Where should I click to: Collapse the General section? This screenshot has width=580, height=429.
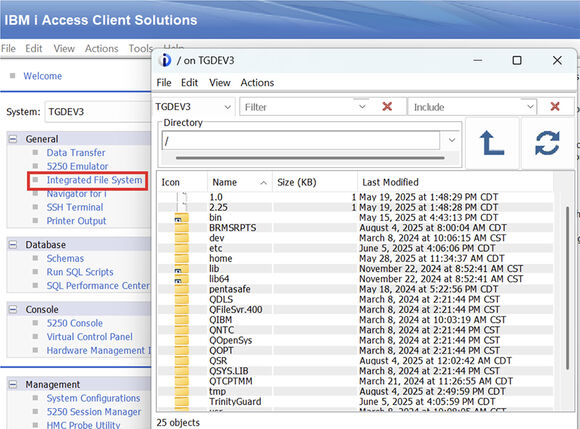(x=13, y=139)
